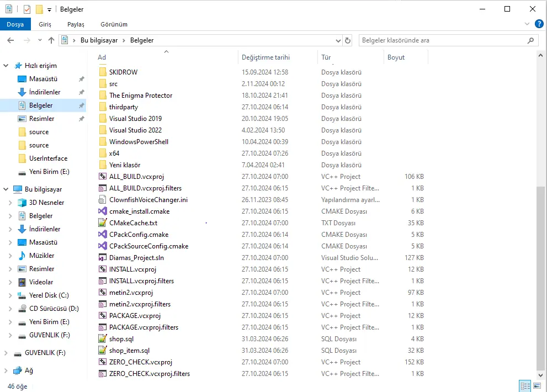Select GUVENLIK (F:) under Bu bilgisayar

point(50,335)
